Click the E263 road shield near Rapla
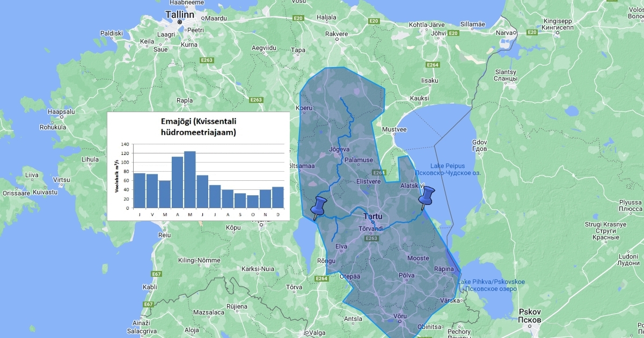Screen dimensions: 644x338 point(256,100)
